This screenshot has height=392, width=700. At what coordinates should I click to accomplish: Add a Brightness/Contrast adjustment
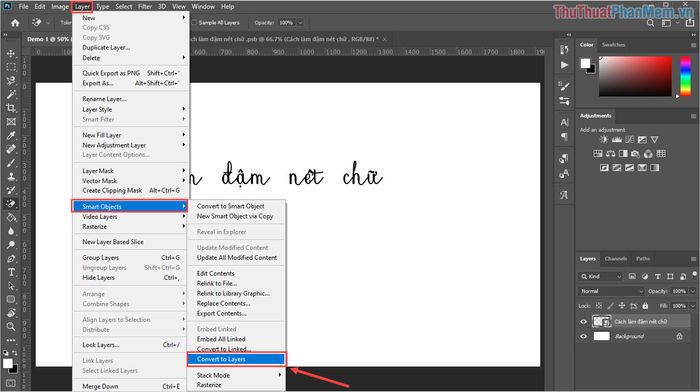tap(604, 140)
